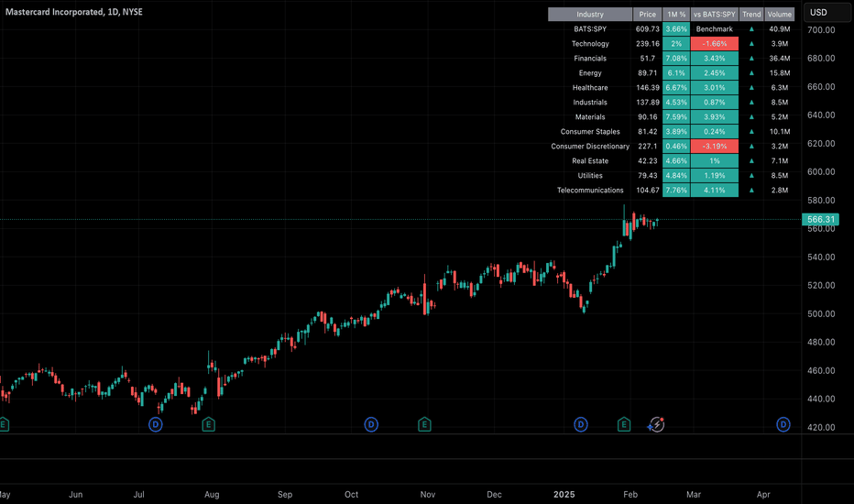Click the 566.31 current price label

click(820, 220)
